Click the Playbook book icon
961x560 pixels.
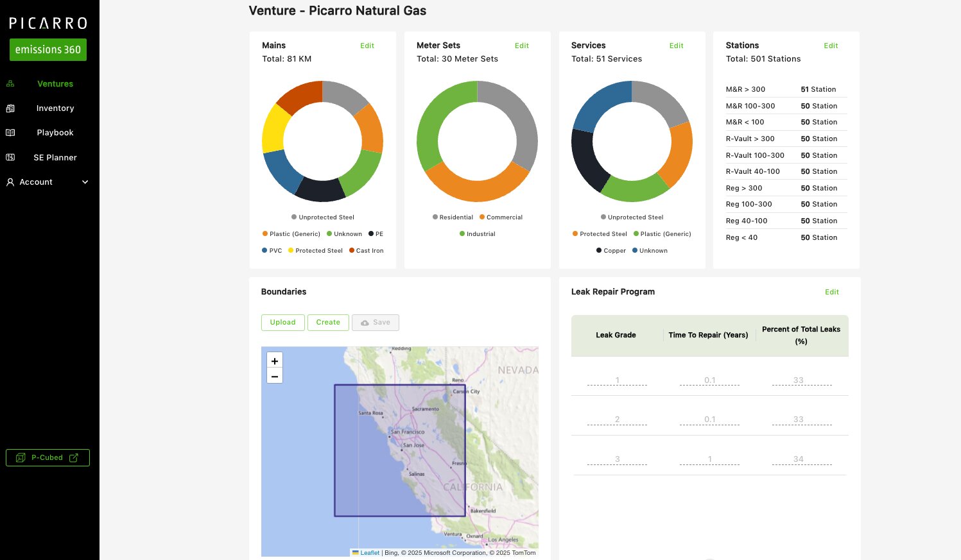tap(10, 133)
